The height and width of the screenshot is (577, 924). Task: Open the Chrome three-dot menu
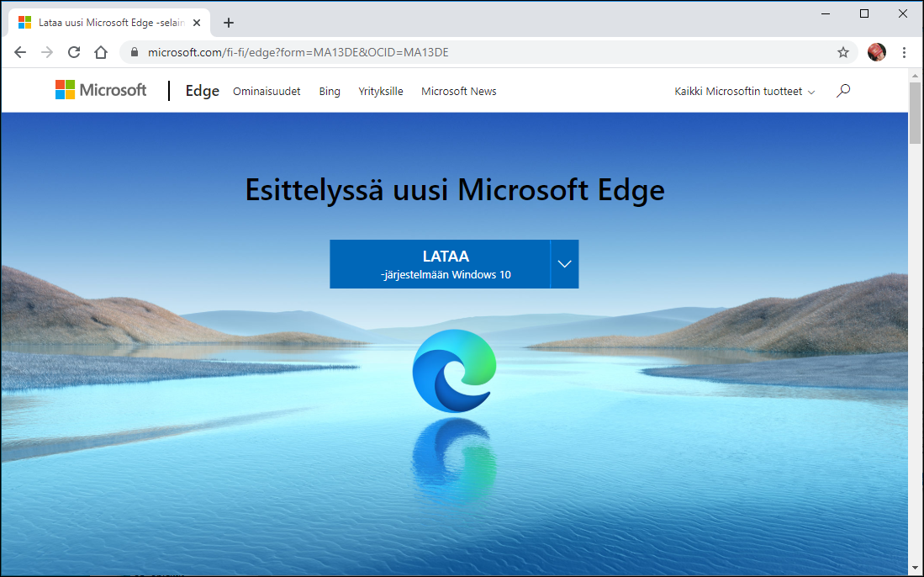coord(905,52)
